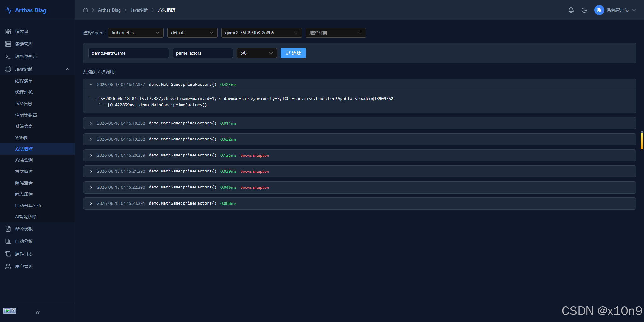Image resolution: width=644 pixels, height=322 pixels.
Task: Click the 用户管理 users icon
Action: point(8,266)
